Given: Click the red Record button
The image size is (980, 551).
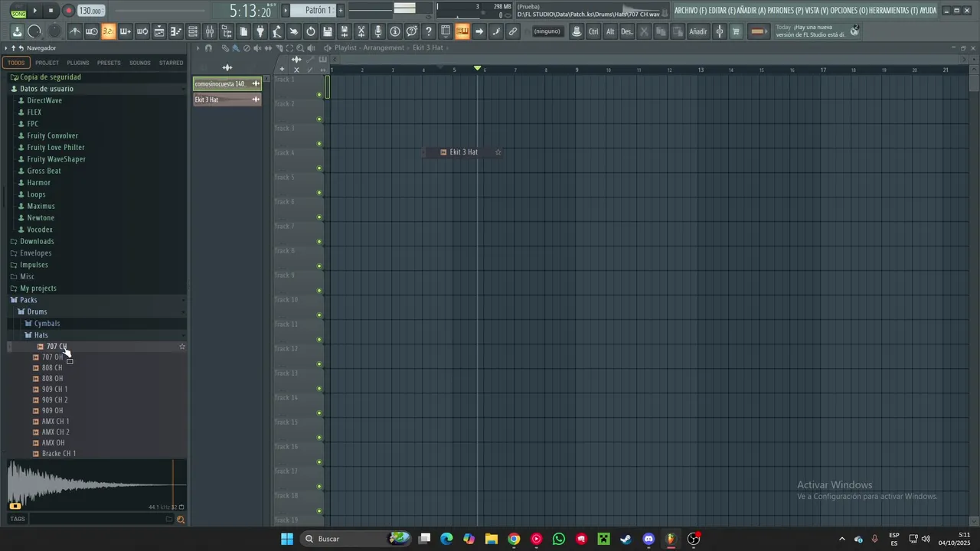Looking at the screenshot, I should click(x=68, y=11).
